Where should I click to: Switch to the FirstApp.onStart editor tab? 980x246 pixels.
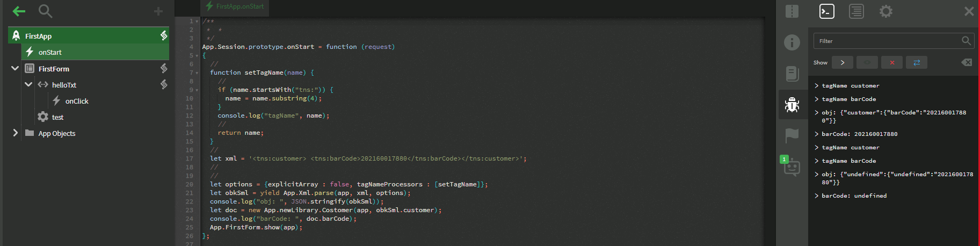tap(235, 6)
